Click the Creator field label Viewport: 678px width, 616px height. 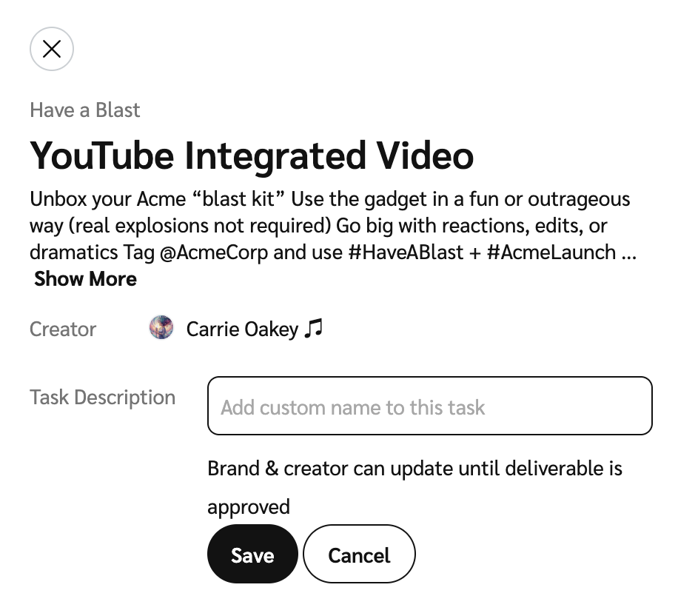(63, 329)
